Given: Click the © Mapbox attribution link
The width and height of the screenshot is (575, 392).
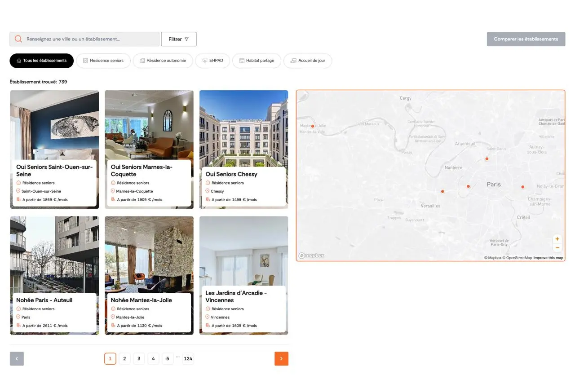Looking at the screenshot, I should pos(493,258).
